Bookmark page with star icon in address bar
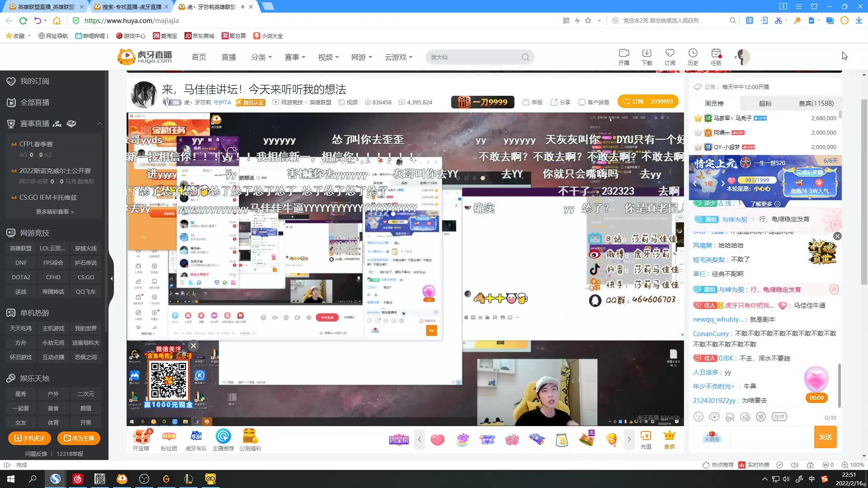The width and height of the screenshot is (868, 488). click(x=588, y=20)
